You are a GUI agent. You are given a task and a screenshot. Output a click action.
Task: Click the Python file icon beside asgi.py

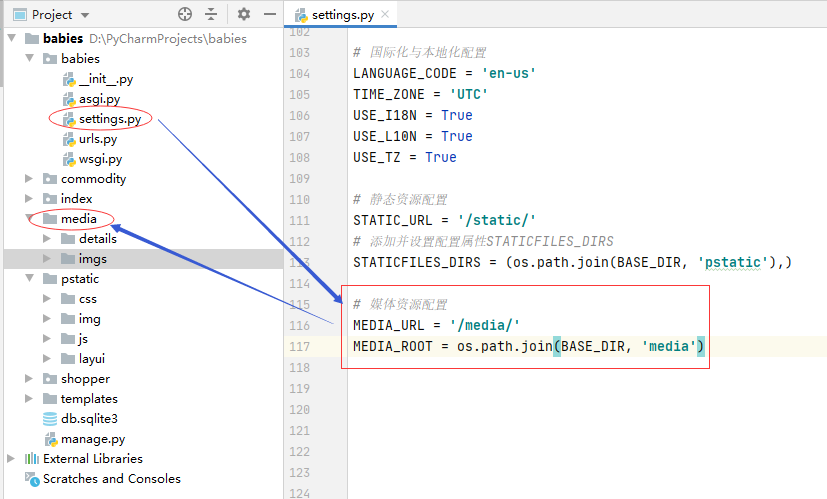[69, 100]
